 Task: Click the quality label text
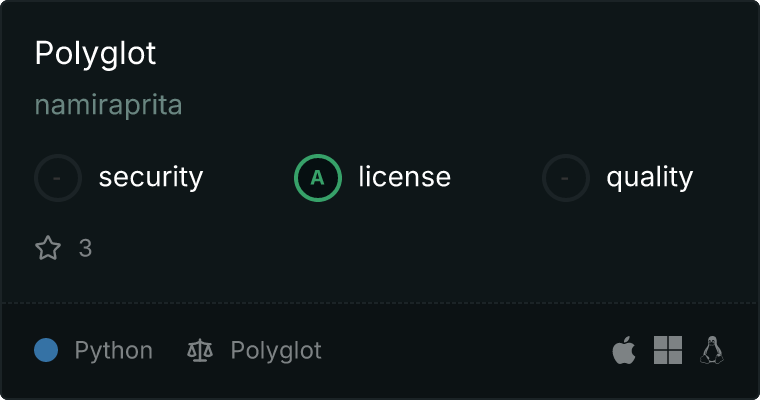coord(649,178)
